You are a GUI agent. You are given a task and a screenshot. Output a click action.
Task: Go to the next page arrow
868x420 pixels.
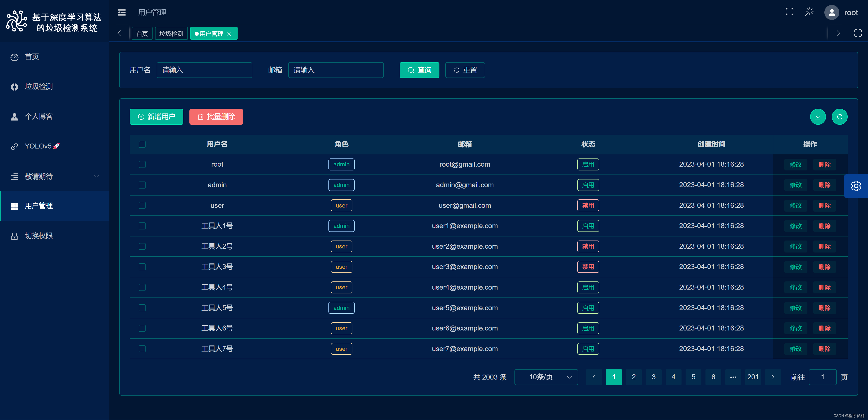point(773,377)
